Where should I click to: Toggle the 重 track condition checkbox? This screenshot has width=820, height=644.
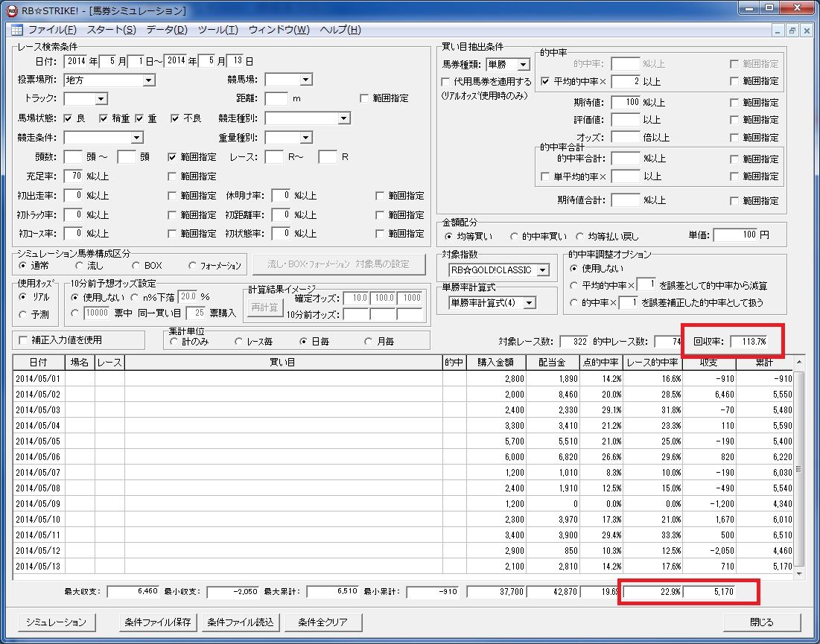(139, 118)
